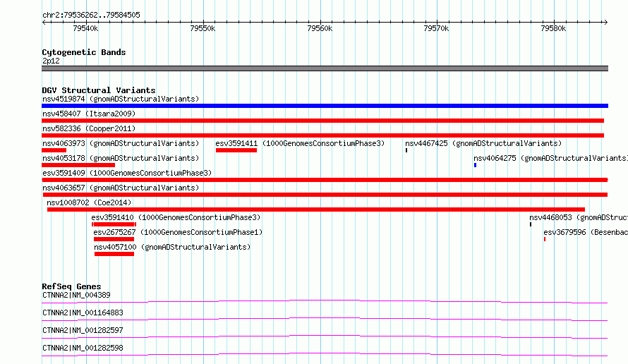
Task: Click the nsv458407 red variant bar
Action: coord(322,121)
